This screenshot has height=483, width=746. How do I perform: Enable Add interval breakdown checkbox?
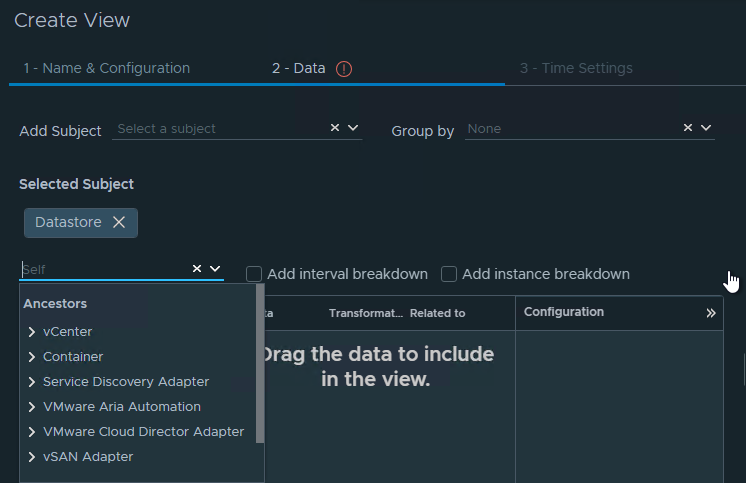254,274
